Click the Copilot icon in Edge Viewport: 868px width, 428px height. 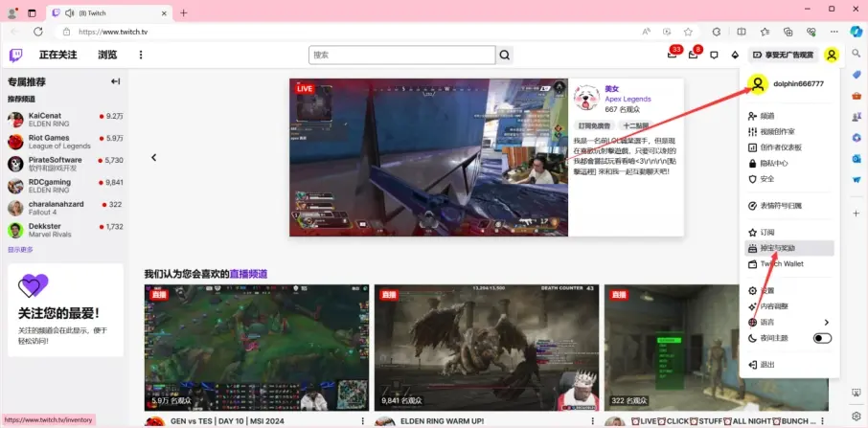tap(857, 31)
